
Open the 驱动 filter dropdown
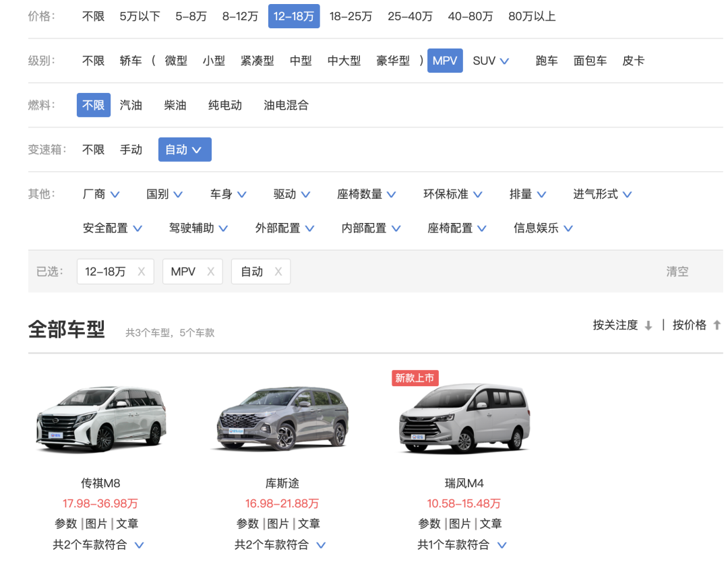coord(292,194)
